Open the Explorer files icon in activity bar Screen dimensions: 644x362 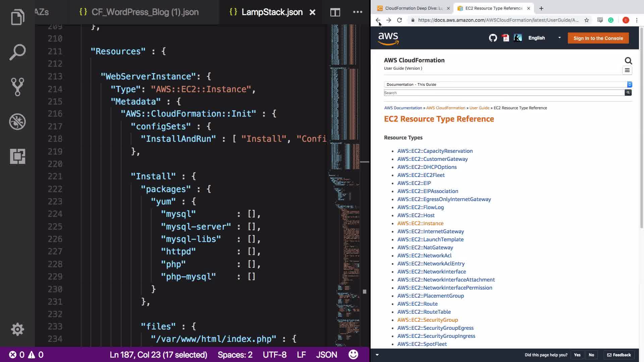coord(17,17)
